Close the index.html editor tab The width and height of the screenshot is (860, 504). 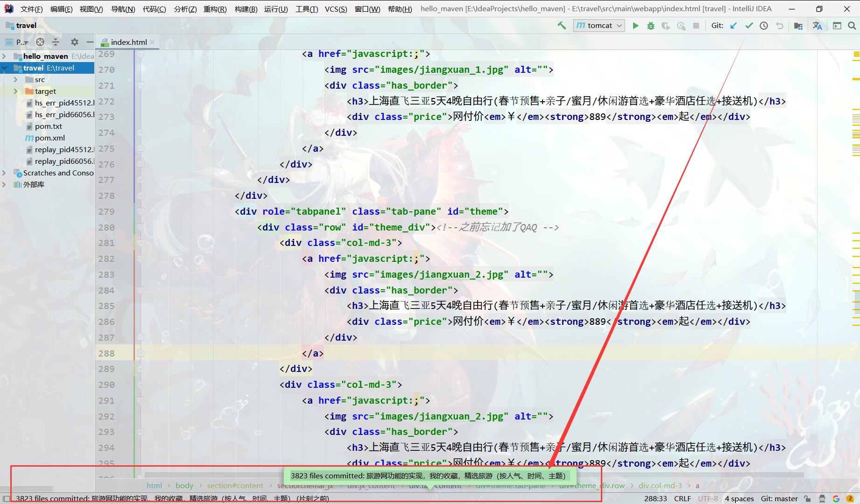coord(153,42)
